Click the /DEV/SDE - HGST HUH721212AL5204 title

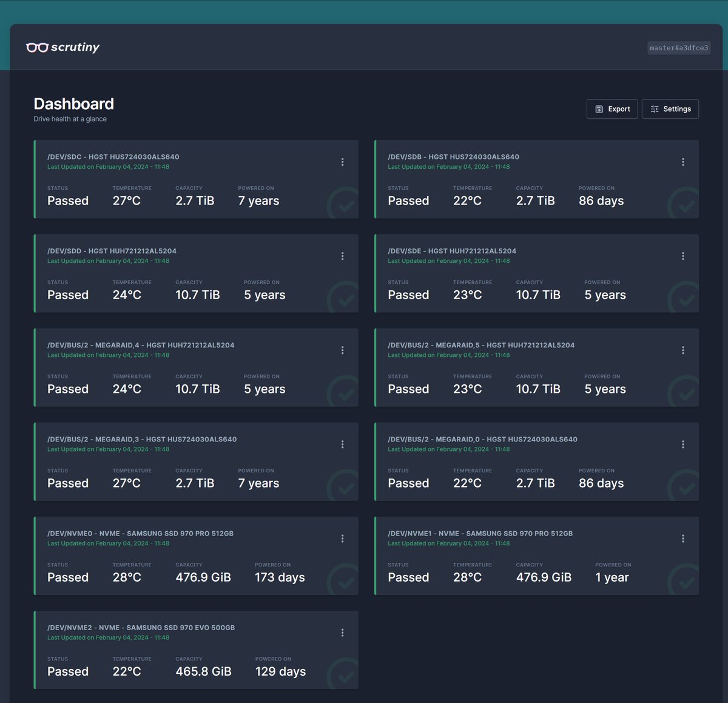pyautogui.click(x=452, y=251)
